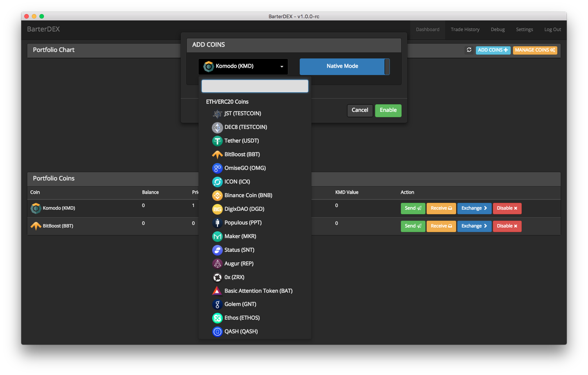Send from the Komodo row
The image size is (588, 375).
413,208
